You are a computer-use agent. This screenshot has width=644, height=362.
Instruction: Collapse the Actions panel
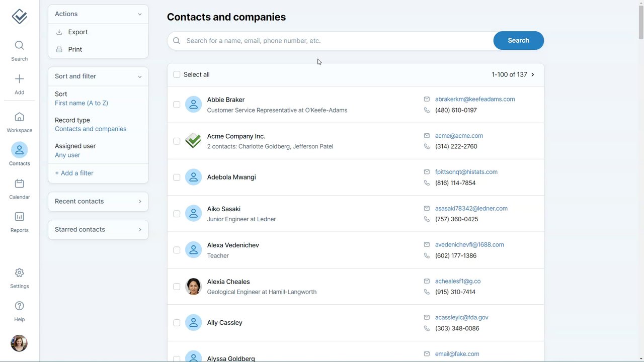(139, 14)
